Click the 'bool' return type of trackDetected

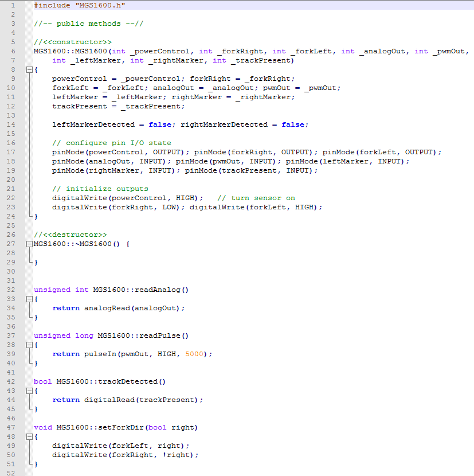(x=43, y=381)
